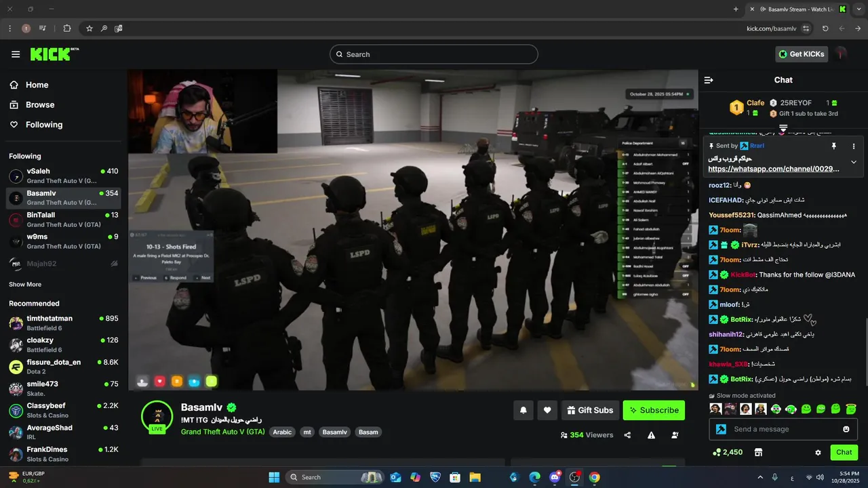Open the user profile avatar menu
Viewport: 868px width, 488px height.
coord(842,54)
